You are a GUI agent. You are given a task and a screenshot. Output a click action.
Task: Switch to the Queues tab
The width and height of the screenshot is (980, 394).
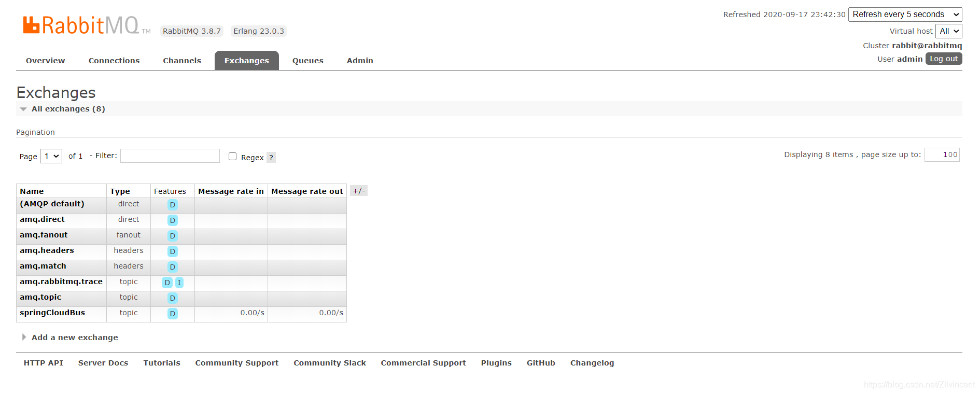(308, 61)
